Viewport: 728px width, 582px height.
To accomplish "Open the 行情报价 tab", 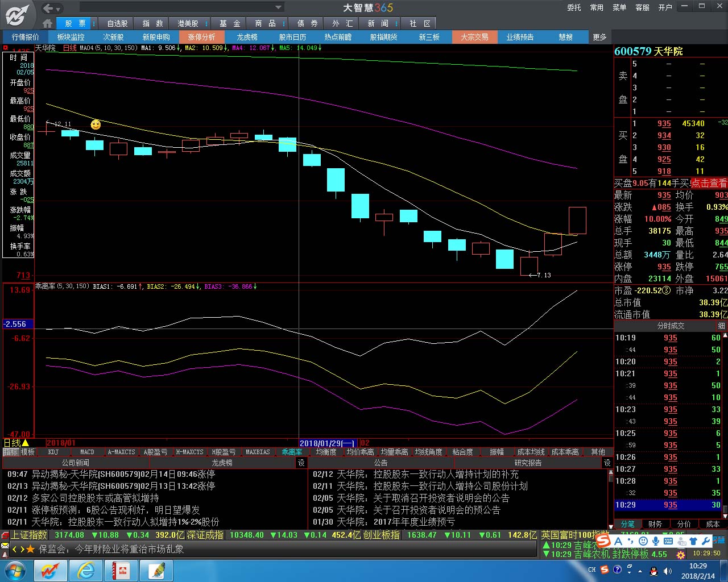I will coord(26,37).
